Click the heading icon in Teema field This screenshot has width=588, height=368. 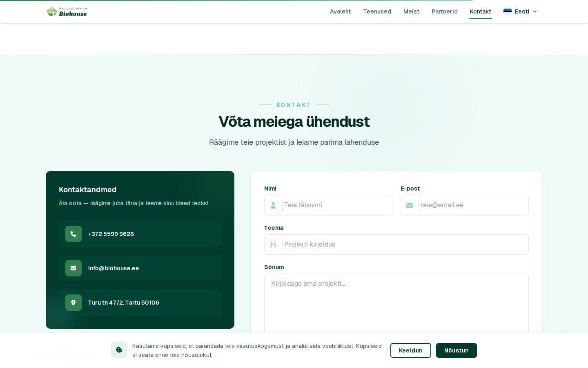click(273, 245)
